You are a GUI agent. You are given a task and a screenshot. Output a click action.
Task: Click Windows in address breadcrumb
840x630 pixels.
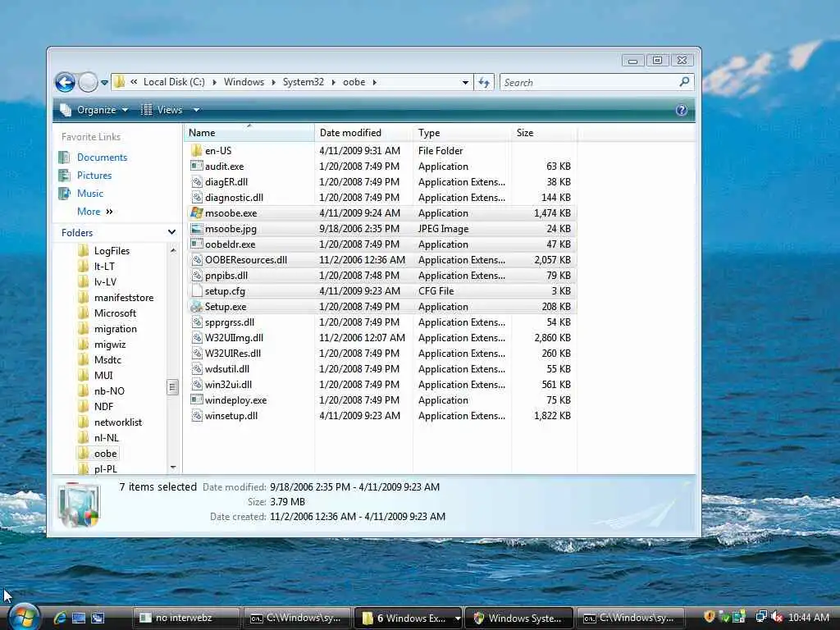point(244,82)
